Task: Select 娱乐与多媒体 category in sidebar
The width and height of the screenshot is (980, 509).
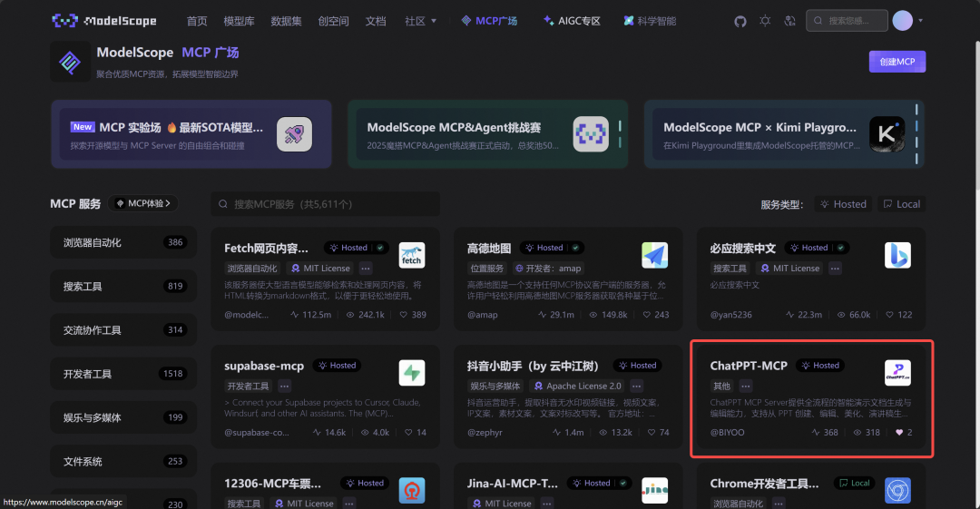Action: (x=123, y=417)
